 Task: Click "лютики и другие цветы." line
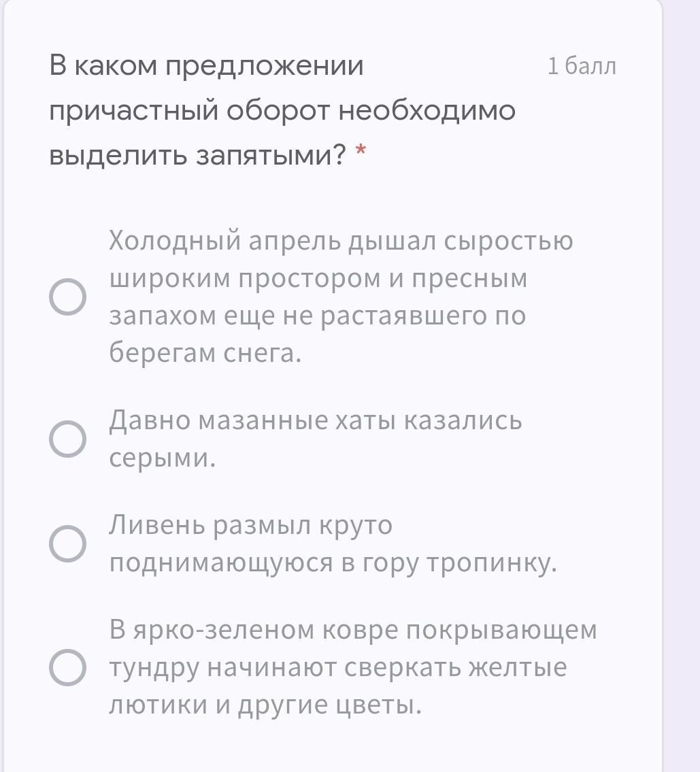(x=266, y=705)
